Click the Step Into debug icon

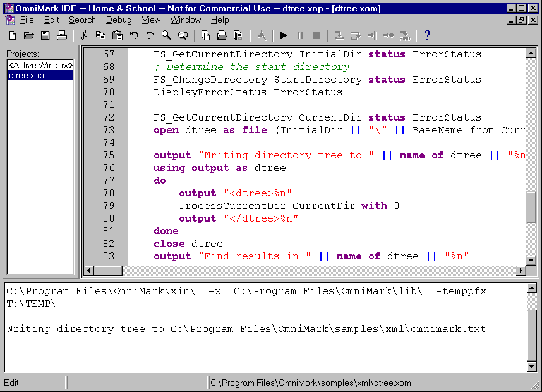tap(339, 35)
